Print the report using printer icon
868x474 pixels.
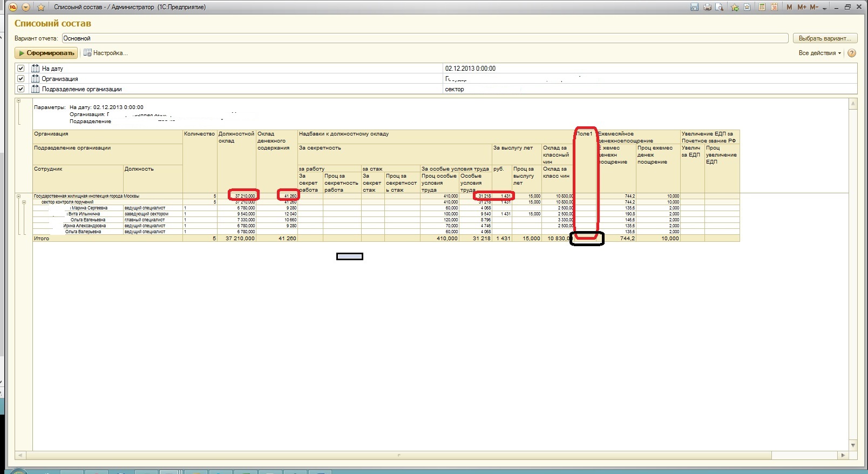(707, 7)
